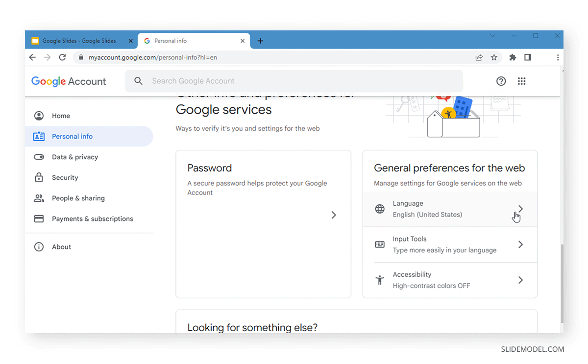Viewport: 588px width, 364px height.
Task: Open the Google apps grid icon
Action: (521, 81)
